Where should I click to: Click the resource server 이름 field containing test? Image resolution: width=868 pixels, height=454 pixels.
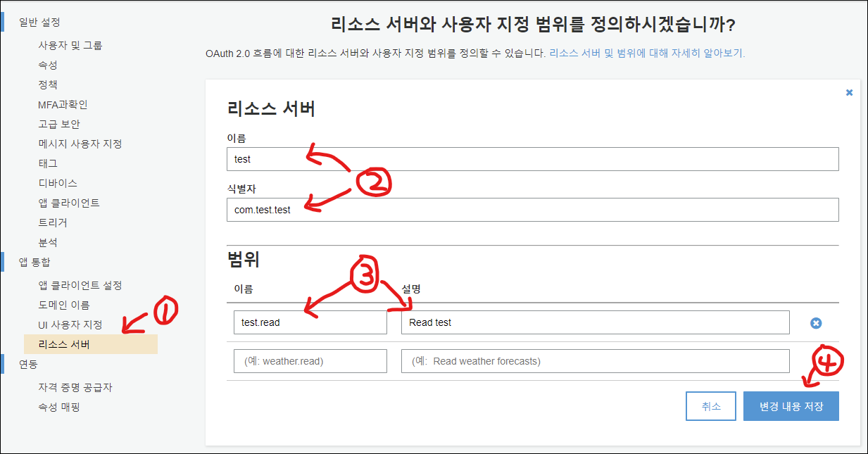tap(532, 159)
